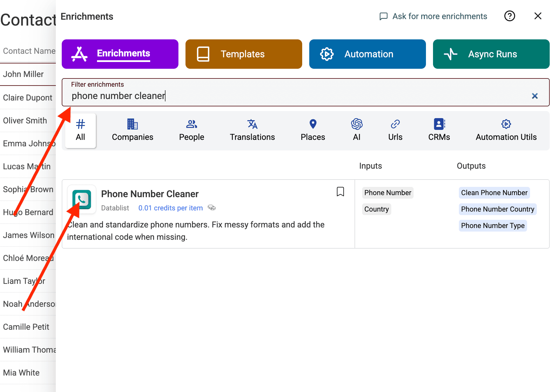Open the Automation tab

click(x=367, y=54)
